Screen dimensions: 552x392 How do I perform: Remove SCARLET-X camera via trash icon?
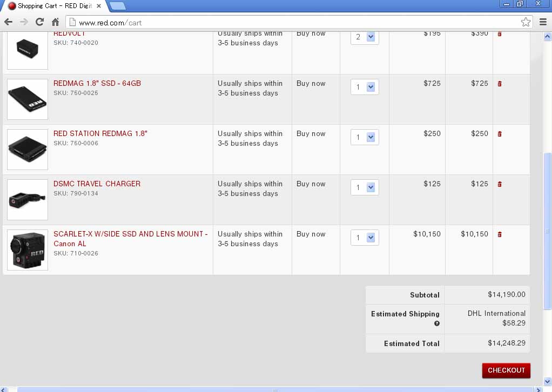pyautogui.click(x=500, y=235)
